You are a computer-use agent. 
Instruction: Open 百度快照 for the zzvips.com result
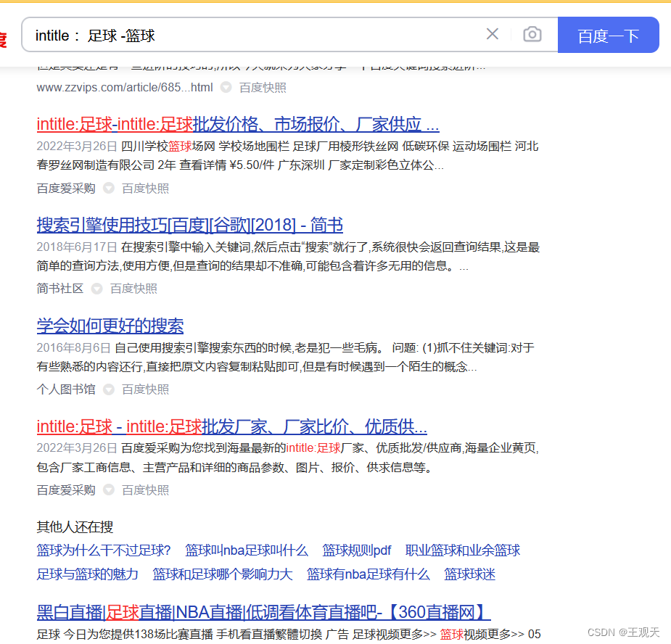point(263,87)
